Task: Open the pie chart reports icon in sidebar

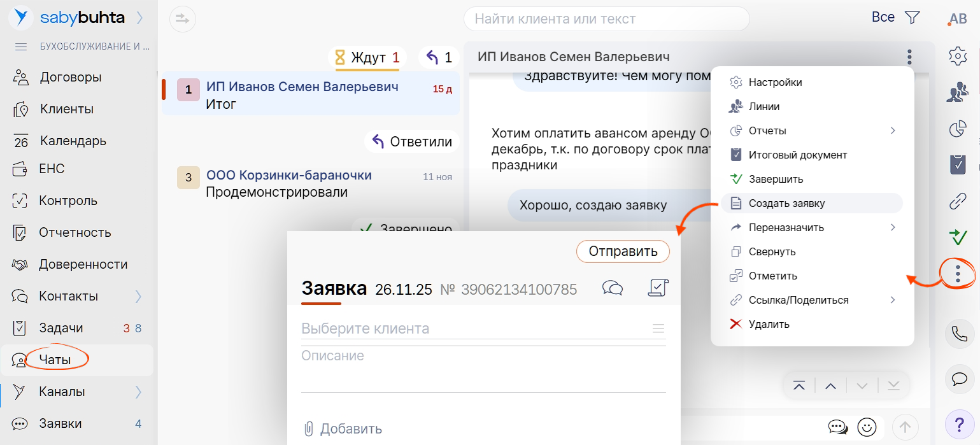Action: coord(958,129)
